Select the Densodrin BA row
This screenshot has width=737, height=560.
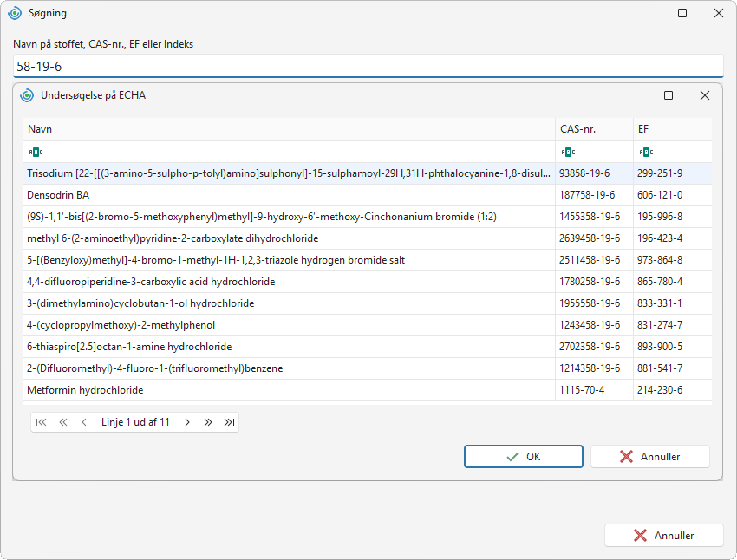pyautogui.click(x=368, y=195)
